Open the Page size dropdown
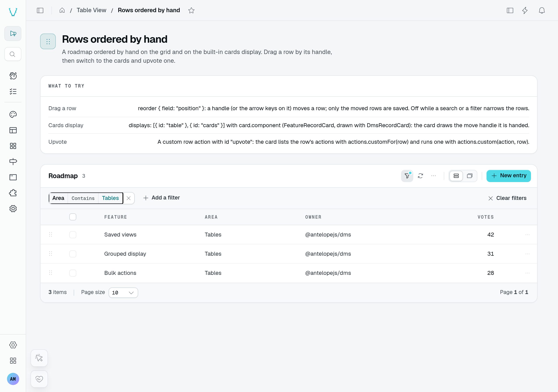 [x=123, y=292]
